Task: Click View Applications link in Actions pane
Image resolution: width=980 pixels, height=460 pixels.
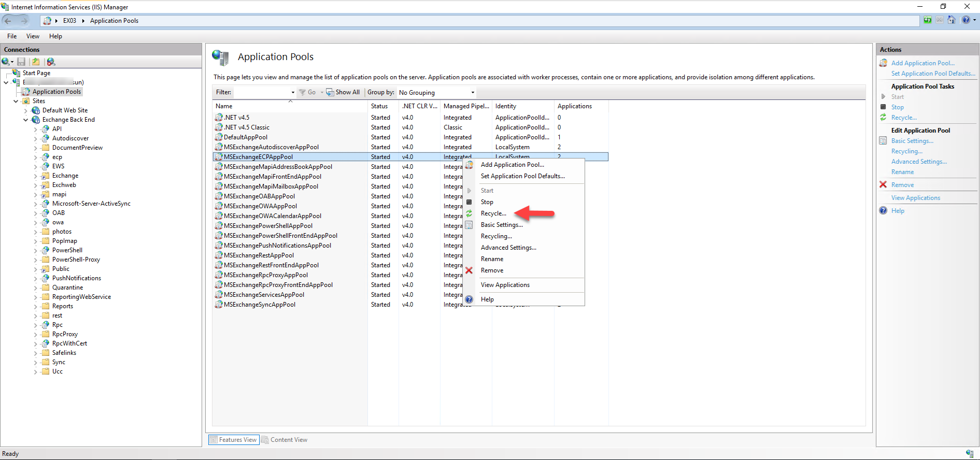Action: click(916, 198)
